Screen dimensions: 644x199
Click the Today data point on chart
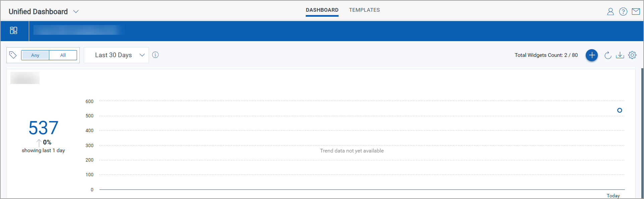point(620,110)
